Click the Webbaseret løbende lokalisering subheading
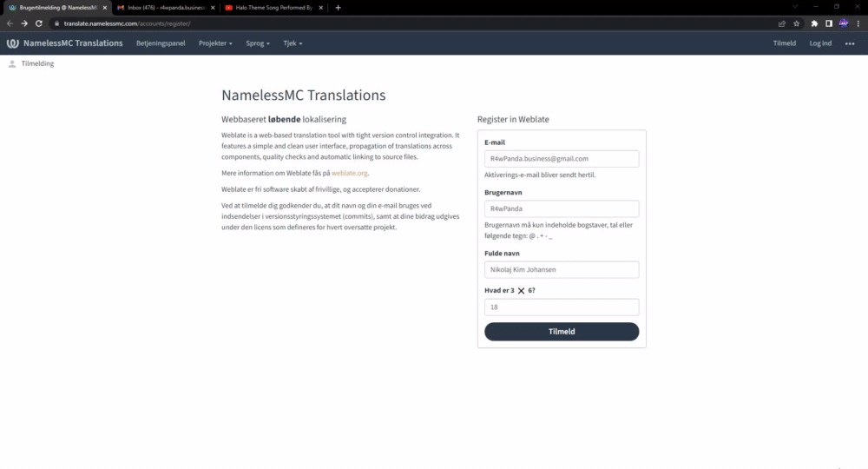 pyautogui.click(x=284, y=119)
